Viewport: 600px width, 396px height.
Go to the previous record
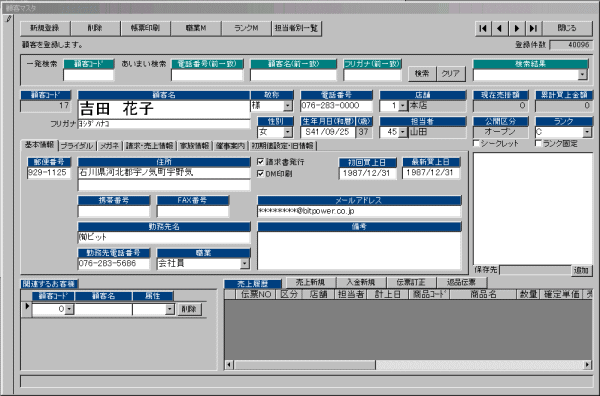(x=499, y=28)
